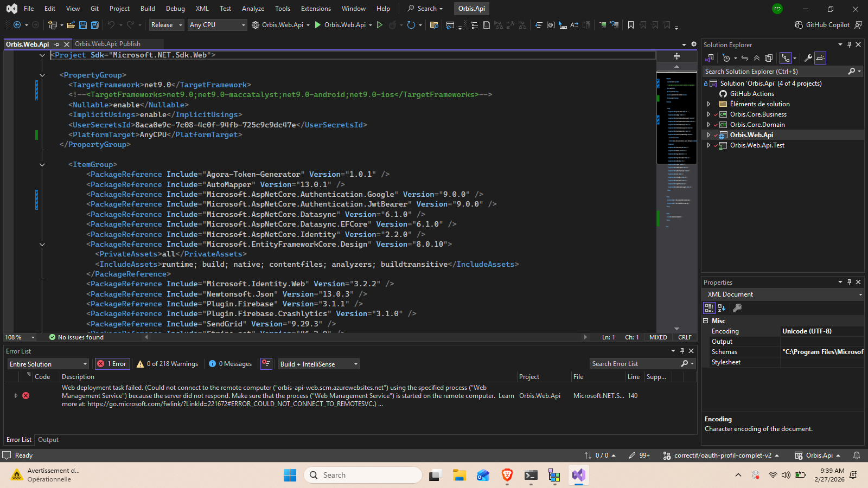Open the Release configuration dropdown
868x488 pixels.
[166, 25]
